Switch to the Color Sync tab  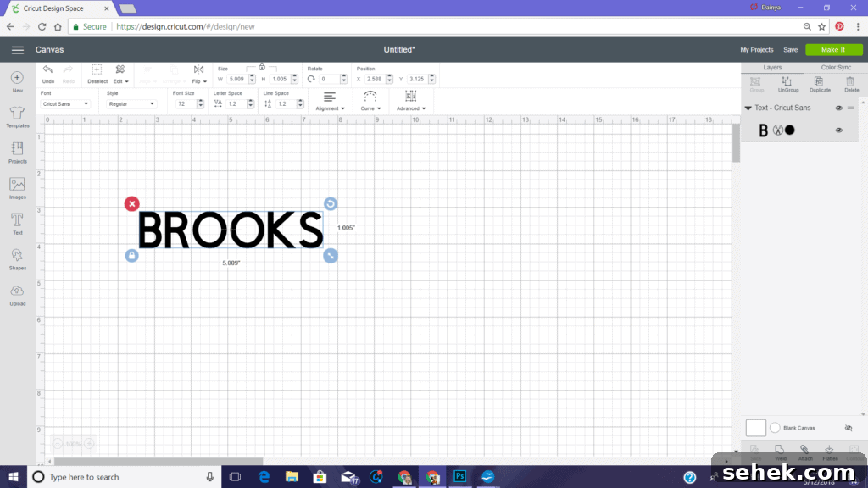click(836, 68)
